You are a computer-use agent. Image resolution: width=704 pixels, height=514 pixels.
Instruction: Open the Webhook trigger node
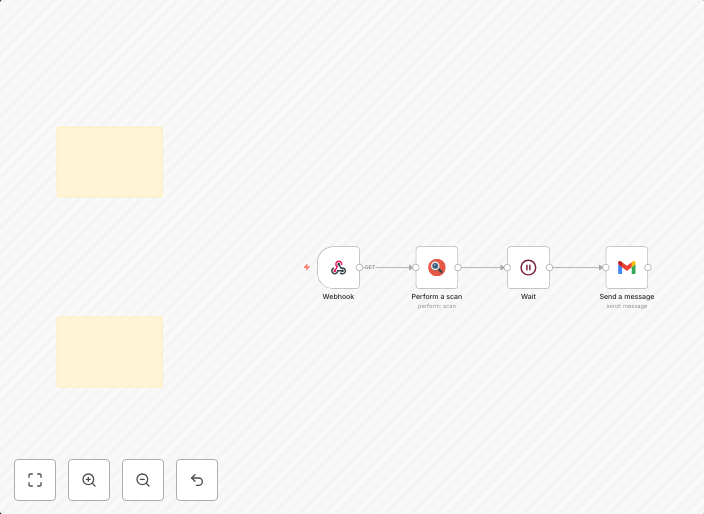(339, 268)
